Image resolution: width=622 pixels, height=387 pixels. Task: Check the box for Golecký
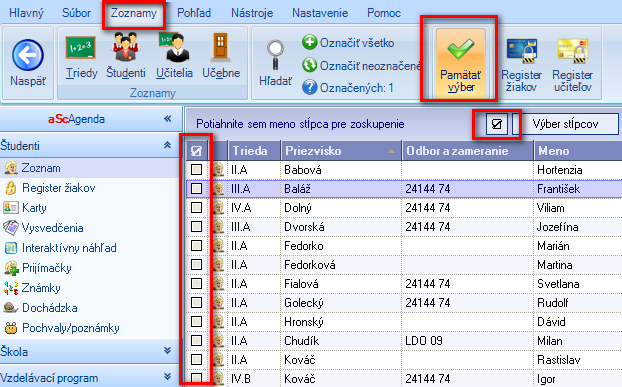coord(196,303)
